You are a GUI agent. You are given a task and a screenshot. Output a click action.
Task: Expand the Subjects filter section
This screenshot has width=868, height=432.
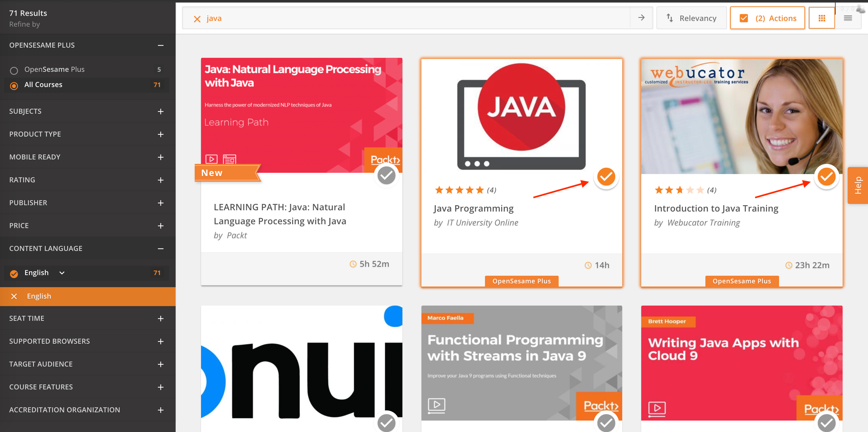pos(160,111)
